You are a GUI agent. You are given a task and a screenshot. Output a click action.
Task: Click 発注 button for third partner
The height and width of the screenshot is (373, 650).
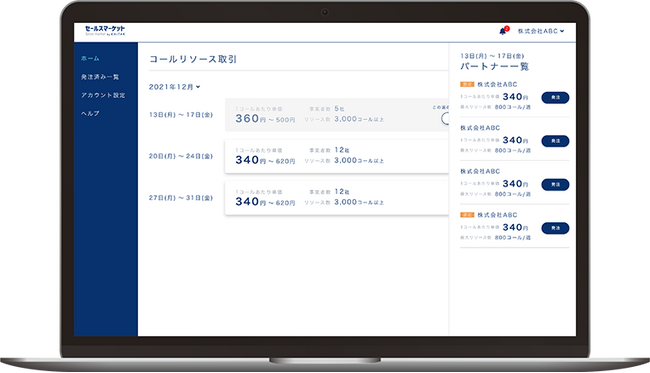coord(555,185)
